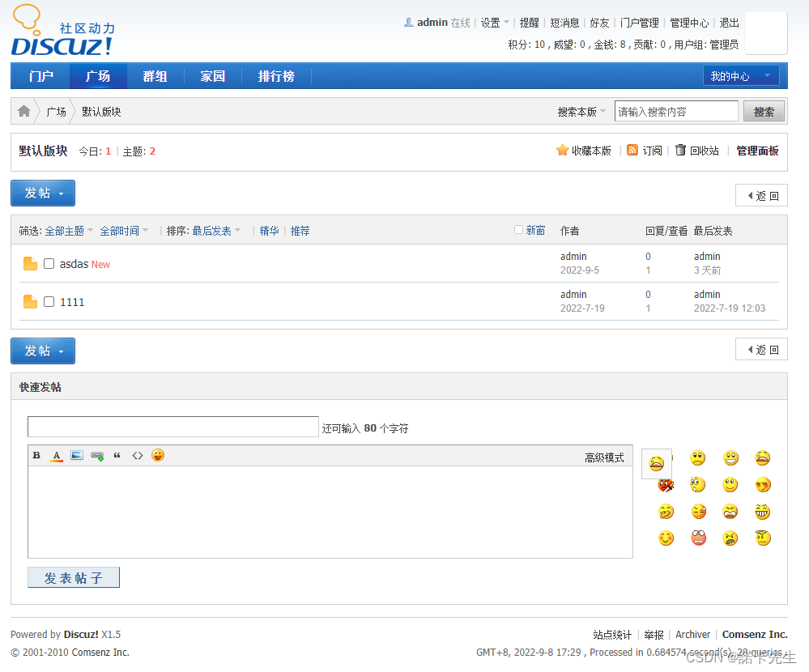
Task: Log out via 退出 link
Action: pos(729,23)
